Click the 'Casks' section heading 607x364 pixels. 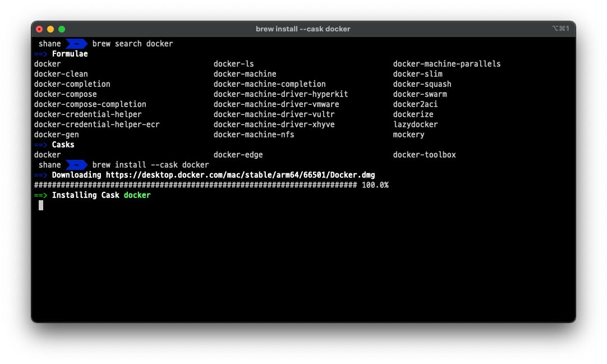coord(63,145)
